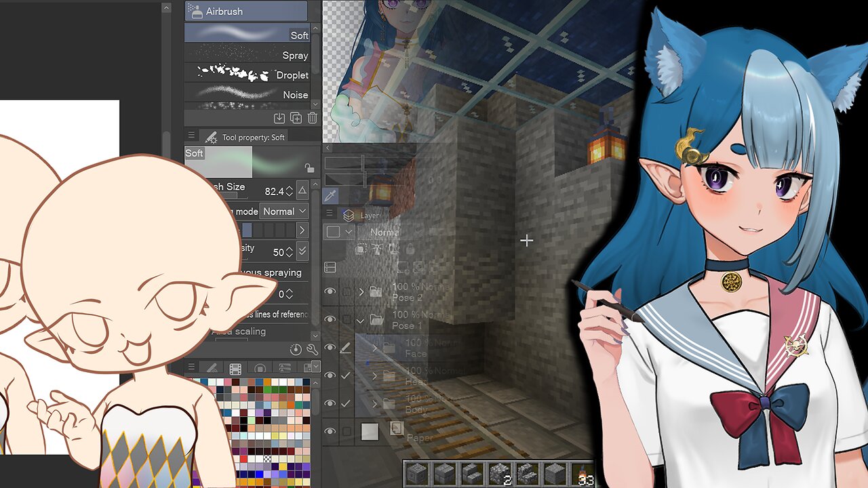Click the brush density stepper arrows
Viewport: 868px width, 488px height.
pos(290,252)
